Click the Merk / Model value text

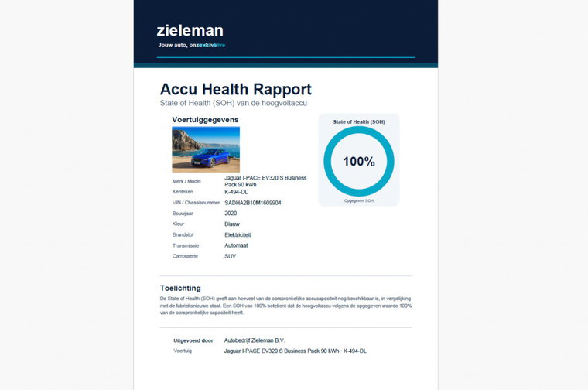tap(265, 181)
